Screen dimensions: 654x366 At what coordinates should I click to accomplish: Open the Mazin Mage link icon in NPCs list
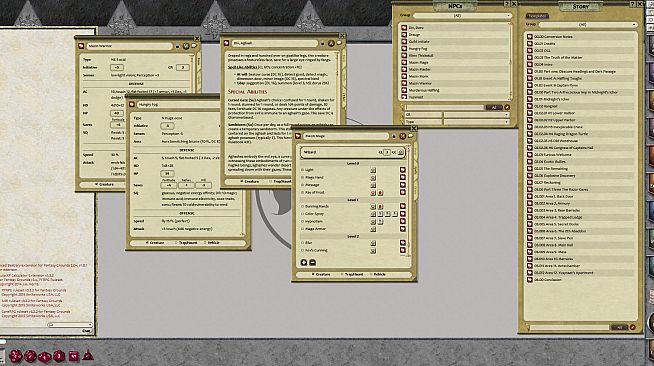point(404,63)
